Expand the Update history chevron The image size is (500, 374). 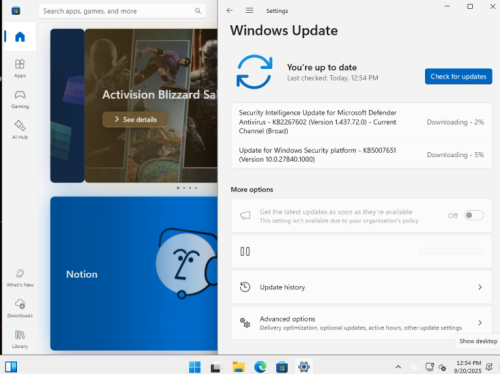point(480,287)
